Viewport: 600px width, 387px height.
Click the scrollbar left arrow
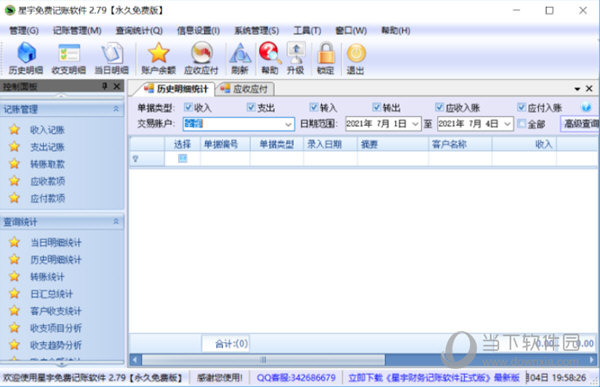(135, 360)
